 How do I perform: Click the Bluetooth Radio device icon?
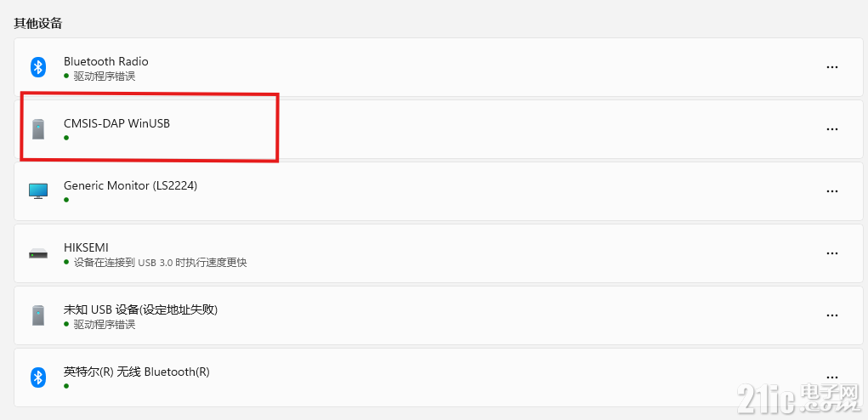pyautogui.click(x=37, y=67)
